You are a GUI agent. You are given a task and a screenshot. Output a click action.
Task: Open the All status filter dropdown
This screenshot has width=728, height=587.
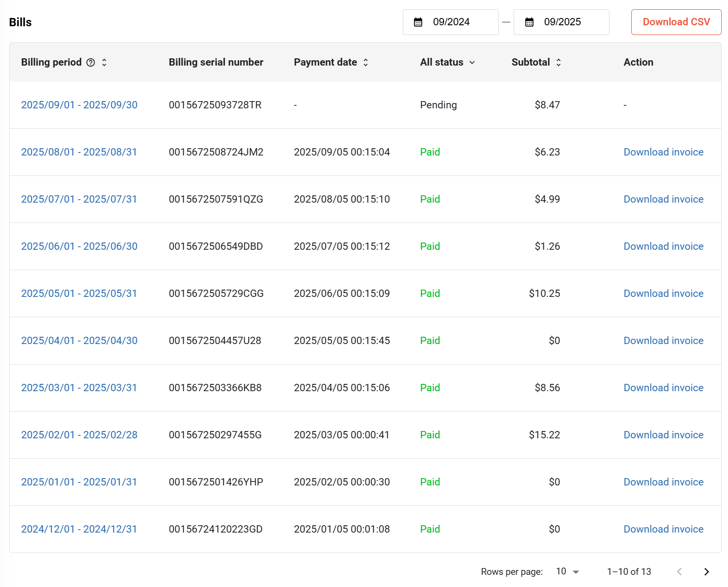coord(447,62)
